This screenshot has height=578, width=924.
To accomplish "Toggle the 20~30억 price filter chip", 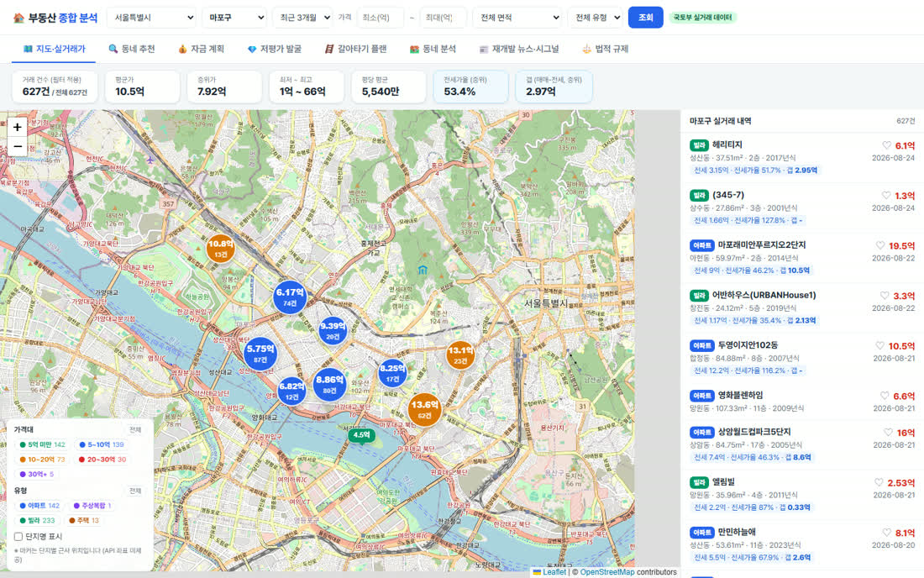I will click(x=102, y=460).
